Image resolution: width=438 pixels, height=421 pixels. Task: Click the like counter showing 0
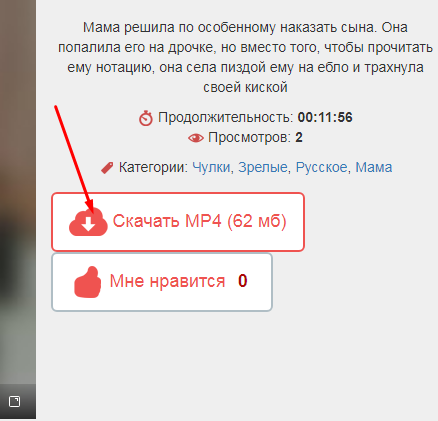[x=243, y=281]
